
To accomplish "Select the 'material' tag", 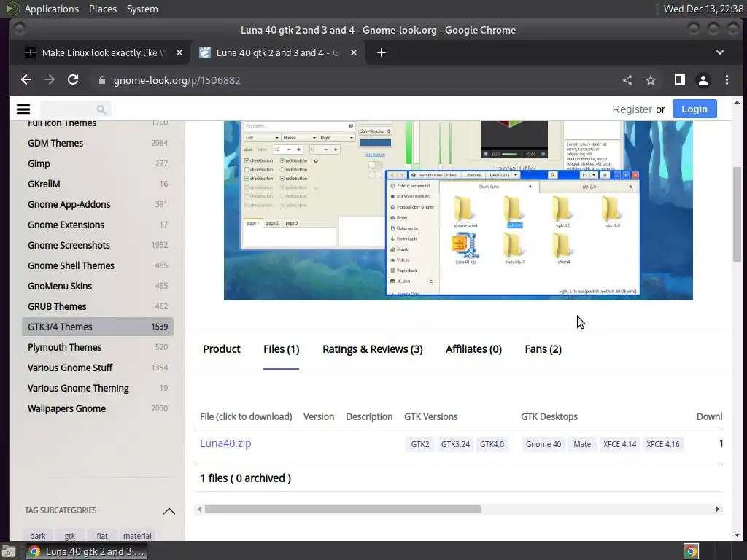I will click(137, 536).
